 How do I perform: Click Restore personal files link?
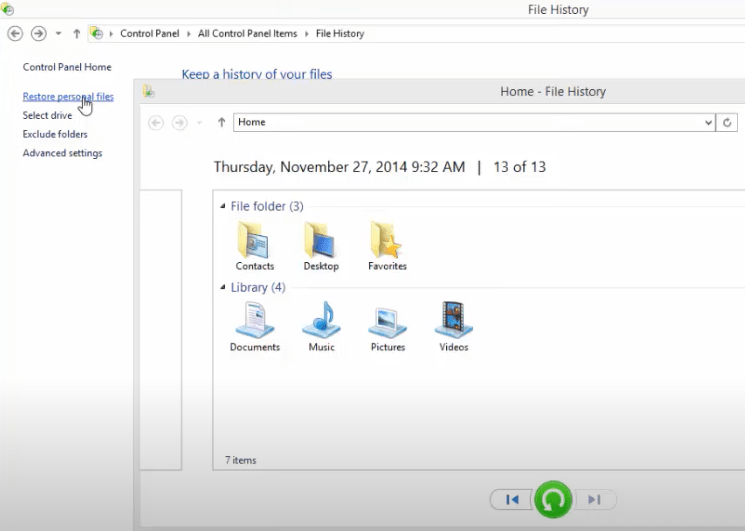[68, 97]
